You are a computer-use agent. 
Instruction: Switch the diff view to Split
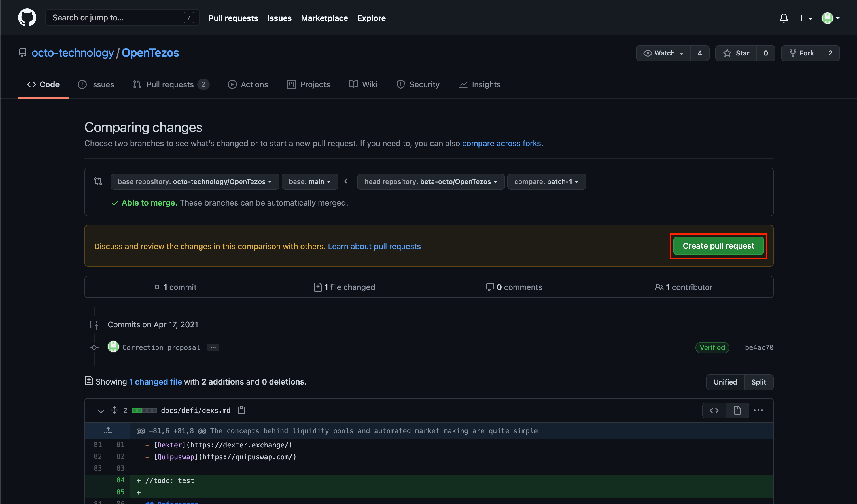click(758, 382)
